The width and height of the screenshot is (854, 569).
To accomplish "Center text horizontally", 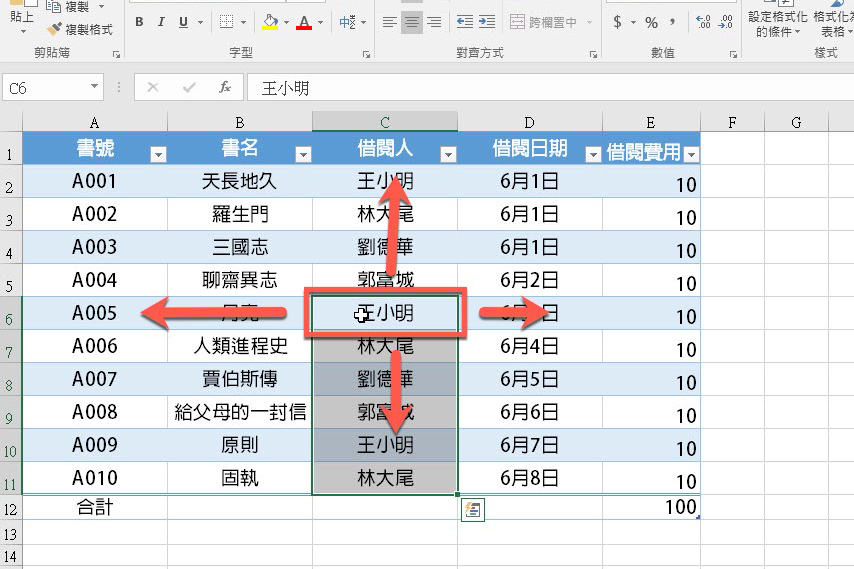I will click(x=412, y=22).
